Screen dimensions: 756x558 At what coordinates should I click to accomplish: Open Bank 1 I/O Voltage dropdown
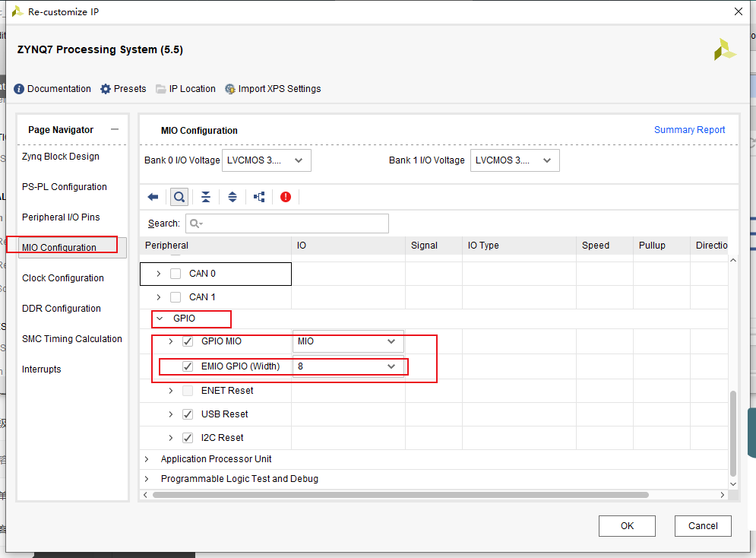click(x=515, y=160)
